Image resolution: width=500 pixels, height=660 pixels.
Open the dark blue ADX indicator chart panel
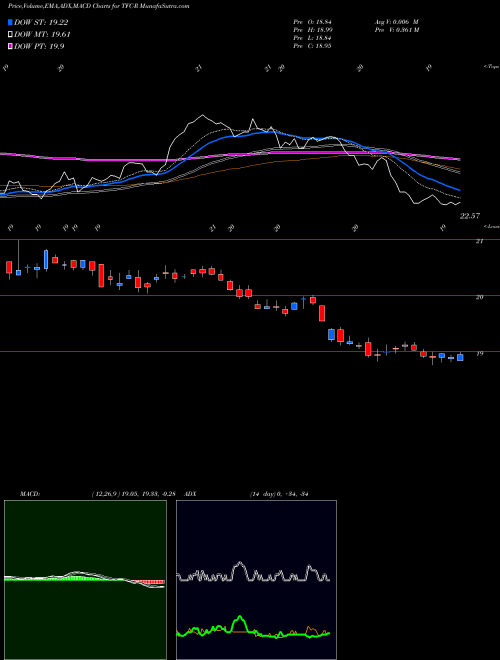coord(256,580)
